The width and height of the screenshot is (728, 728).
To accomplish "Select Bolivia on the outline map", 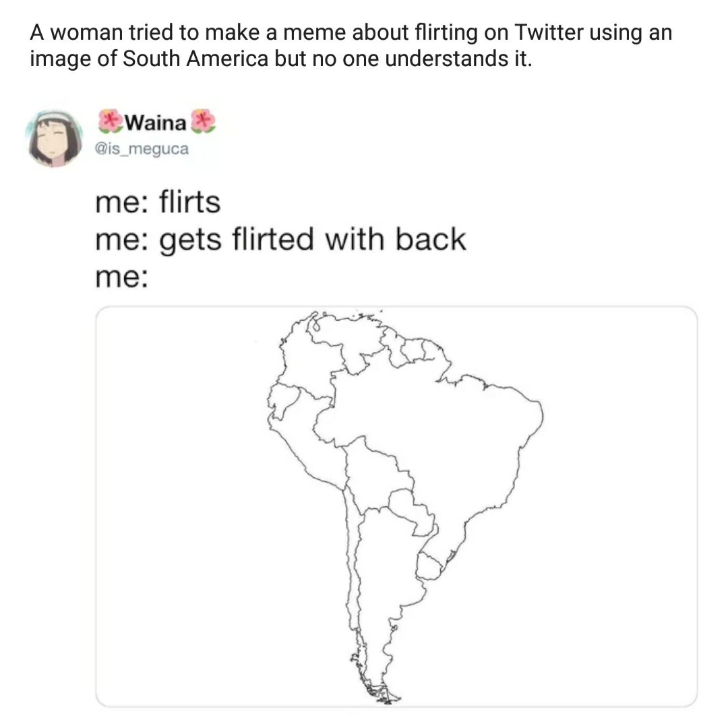I will (374, 472).
